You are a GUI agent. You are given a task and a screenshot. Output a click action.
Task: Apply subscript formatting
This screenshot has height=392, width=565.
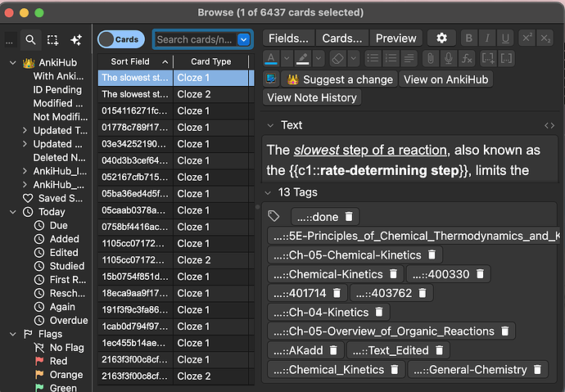(x=545, y=38)
